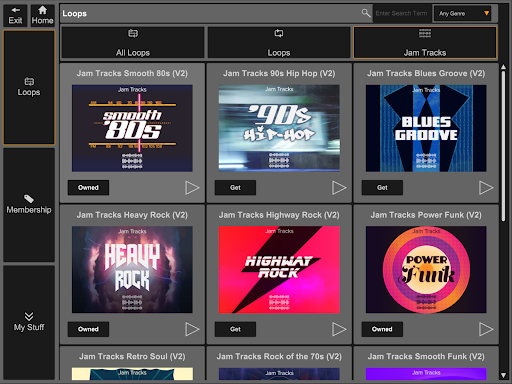Switch to the All Loops tab
This screenshot has height=384, width=512.
click(x=133, y=43)
